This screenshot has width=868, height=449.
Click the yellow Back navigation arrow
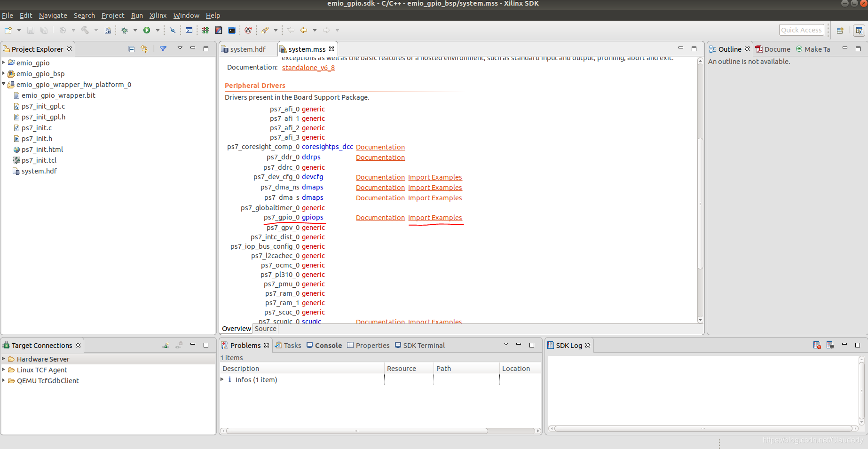(x=304, y=30)
